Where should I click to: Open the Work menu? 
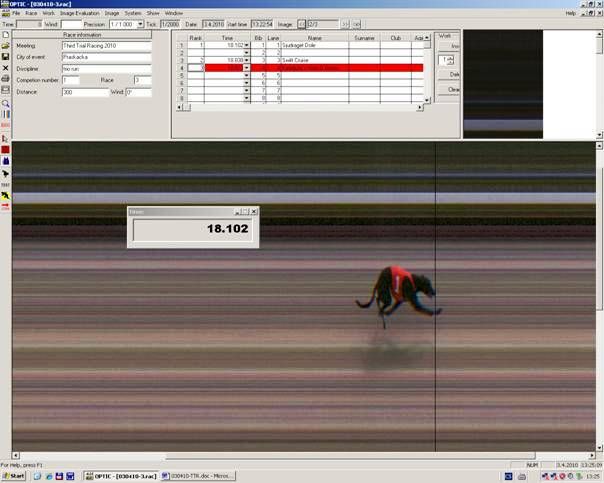point(49,13)
